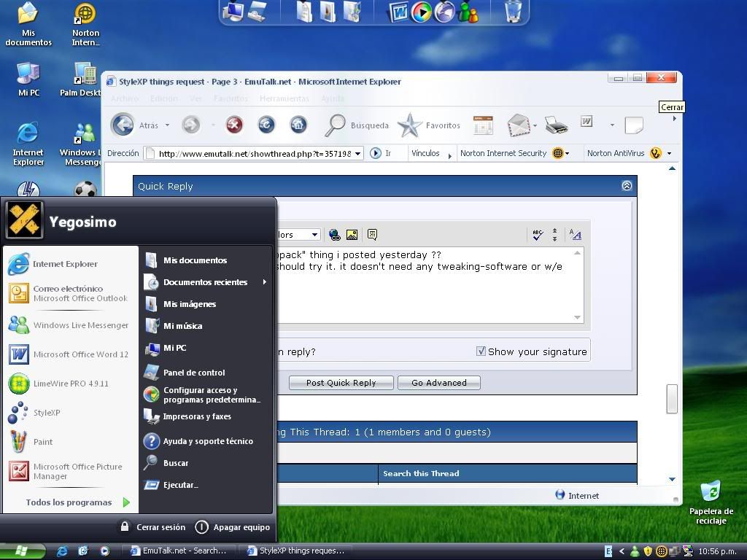This screenshot has width=747, height=560.
Task: Click Todos los programas in Start menu
Action: click(x=77, y=502)
